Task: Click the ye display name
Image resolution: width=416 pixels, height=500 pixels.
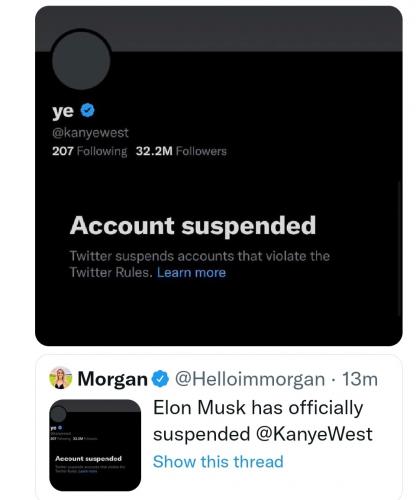Action: coord(63,111)
